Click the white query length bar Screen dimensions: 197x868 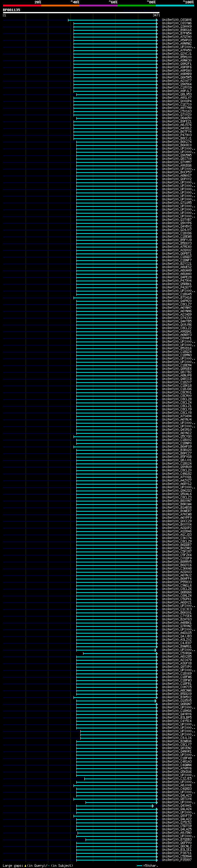tap(81, 12)
